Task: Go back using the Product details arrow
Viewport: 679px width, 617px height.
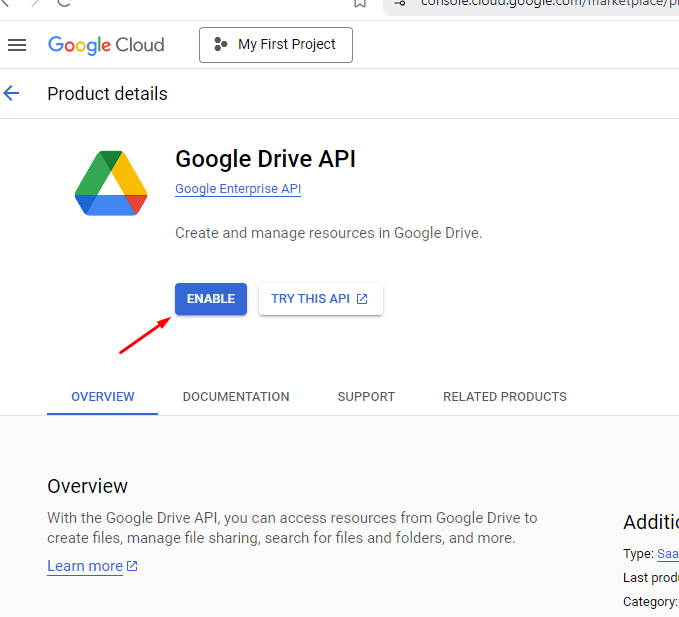Action: [x=11, y=93]
